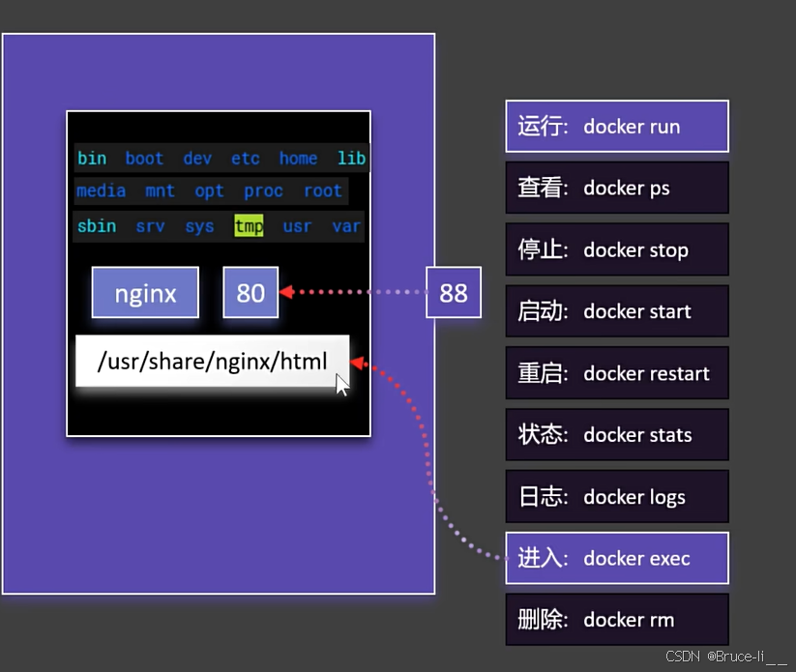The height and width of the screenshot is (672, 796).
Task: Click the red arrowhead pointing at port 80
Action: coord(286,291)
